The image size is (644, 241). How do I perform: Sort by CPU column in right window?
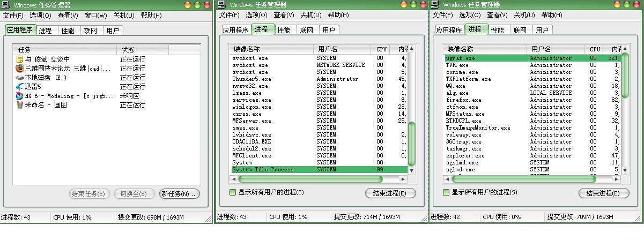point(595,49)
